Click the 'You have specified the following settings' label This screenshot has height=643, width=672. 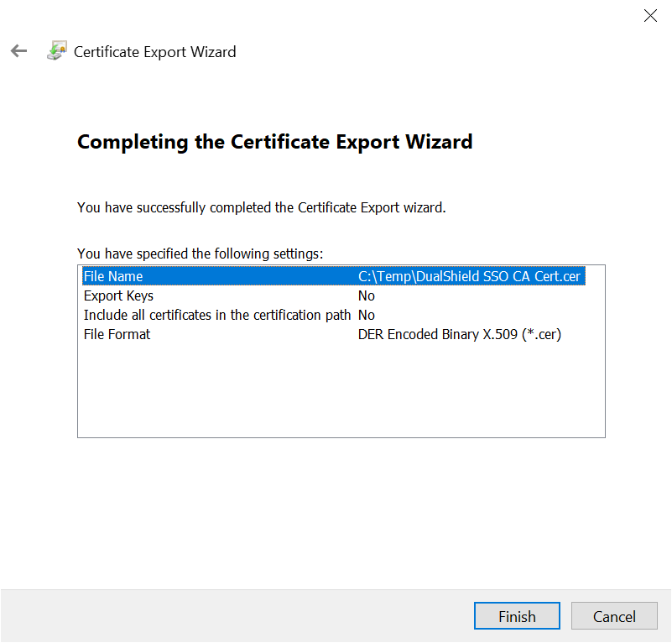200,253
